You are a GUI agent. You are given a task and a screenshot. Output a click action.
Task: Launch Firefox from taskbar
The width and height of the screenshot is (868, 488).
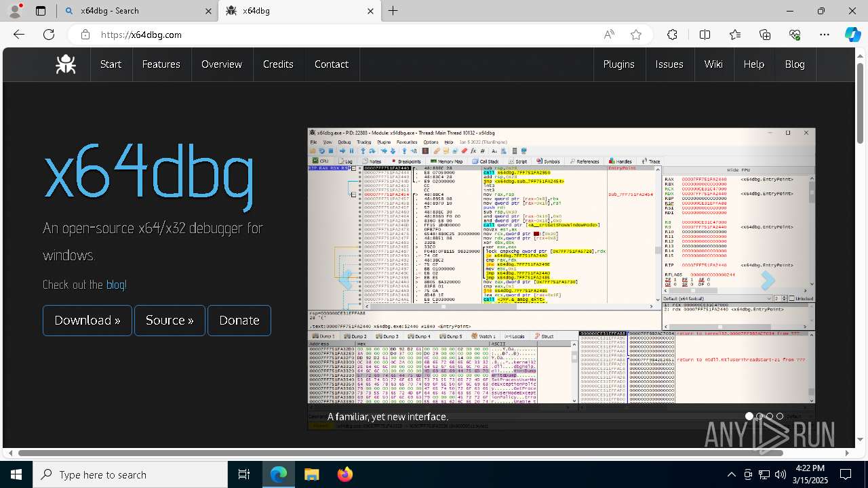[x=344, y=474]
